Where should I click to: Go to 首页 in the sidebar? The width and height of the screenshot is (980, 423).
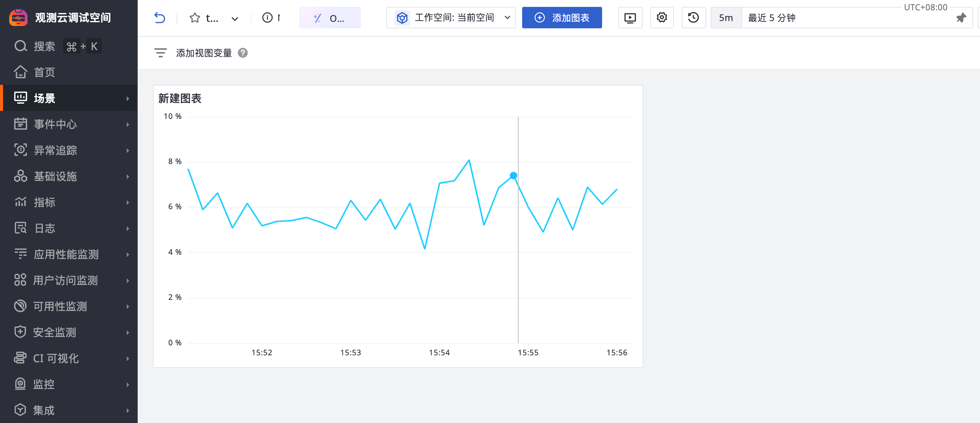[44, 72]
